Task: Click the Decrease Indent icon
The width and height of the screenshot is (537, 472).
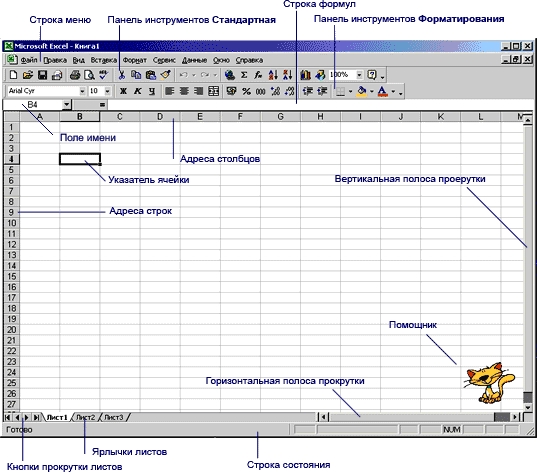Action: tap(308, 91)
